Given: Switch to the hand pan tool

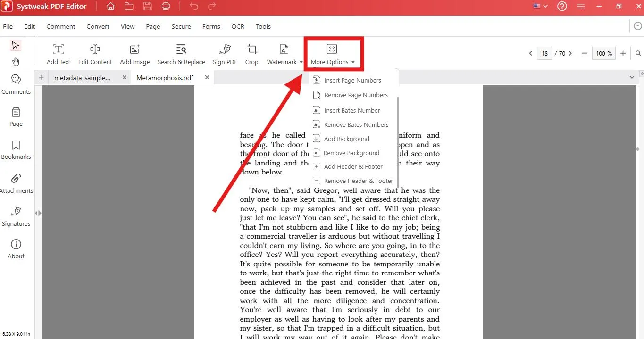Looking at the screenshot, I should tap(16, 61).
